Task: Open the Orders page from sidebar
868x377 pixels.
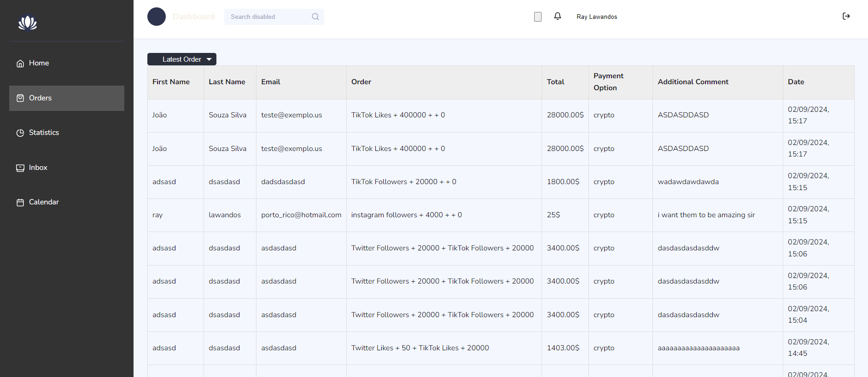Action: coord(67,98)
